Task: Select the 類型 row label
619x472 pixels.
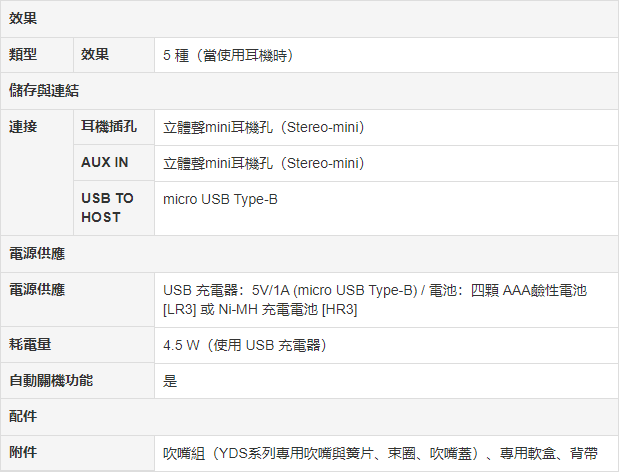Action: pos(24,55)
